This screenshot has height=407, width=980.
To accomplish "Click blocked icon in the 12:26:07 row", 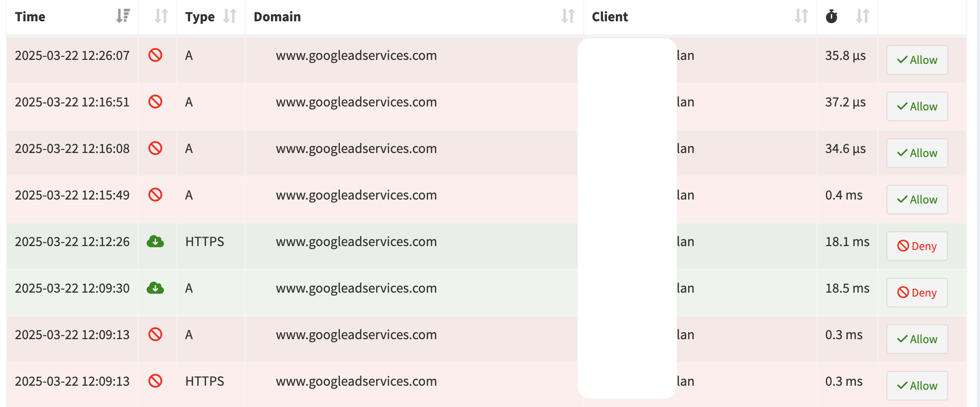I will pos(155,55).
